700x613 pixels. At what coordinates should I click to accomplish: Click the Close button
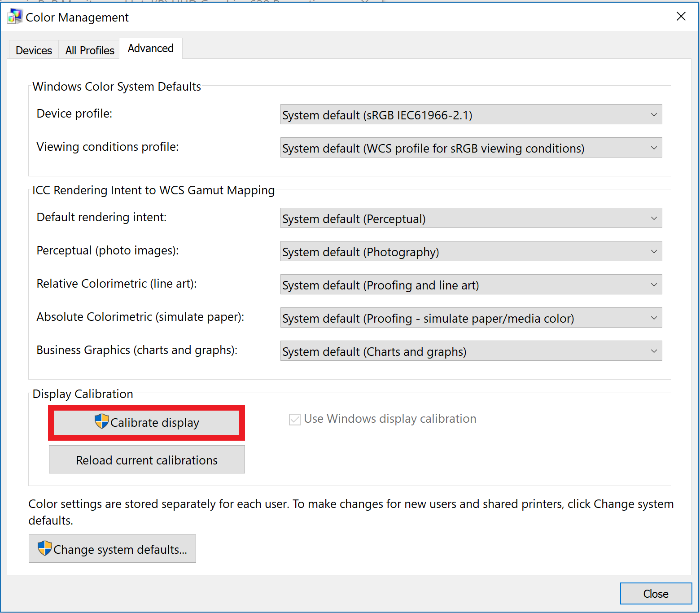point(656,593)
